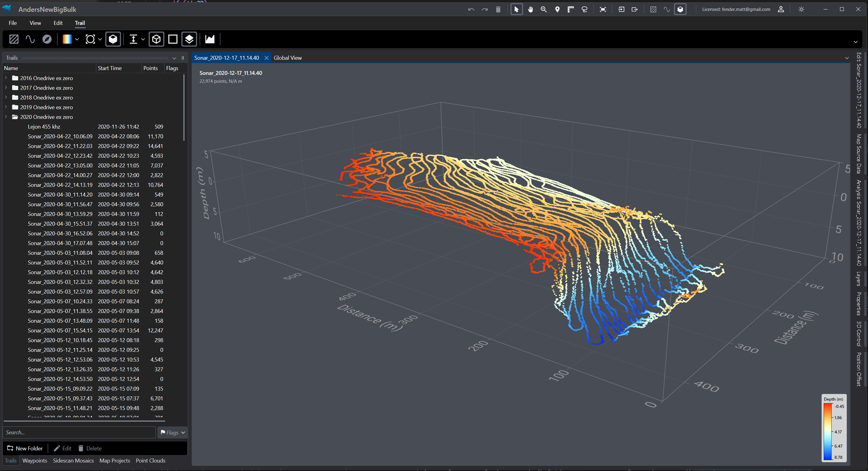Viewport: 868px width, 471px height.
Task: Switch the light/dark theme sun icon
Action: click(x=801, y=9)
